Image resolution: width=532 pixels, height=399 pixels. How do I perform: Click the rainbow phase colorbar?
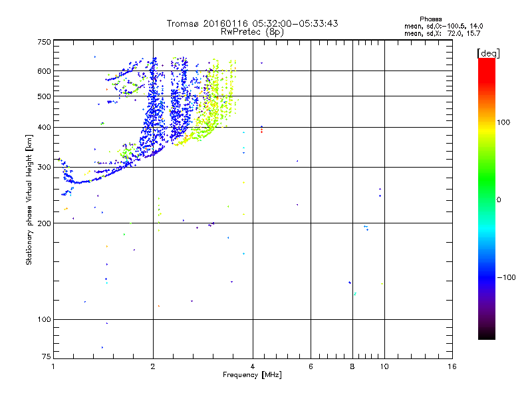487,198
